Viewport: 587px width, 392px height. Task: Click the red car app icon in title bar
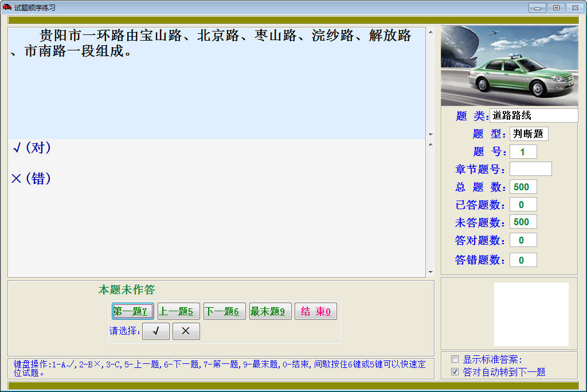[7, 7]
